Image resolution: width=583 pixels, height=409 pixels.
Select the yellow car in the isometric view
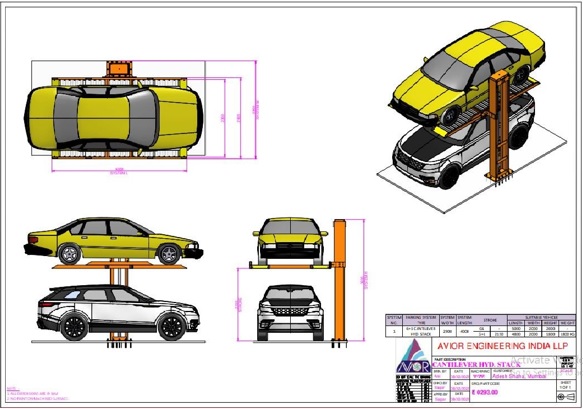[468, 73]
